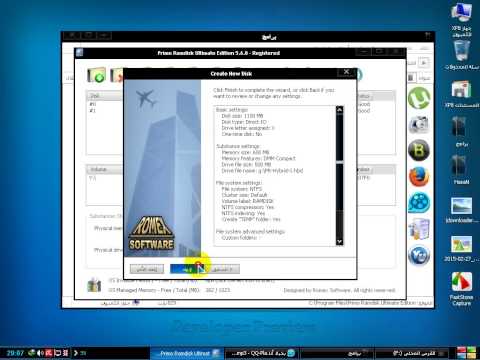480x360 pixels.
Task: Open the Recycle Bin desktop icon
Action: tap(462, 55)
